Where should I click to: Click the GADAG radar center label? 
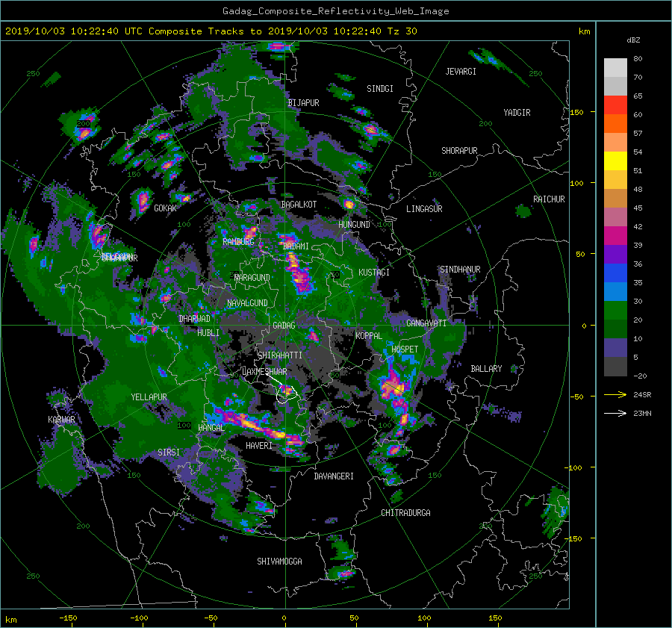[x=284, y=326]
